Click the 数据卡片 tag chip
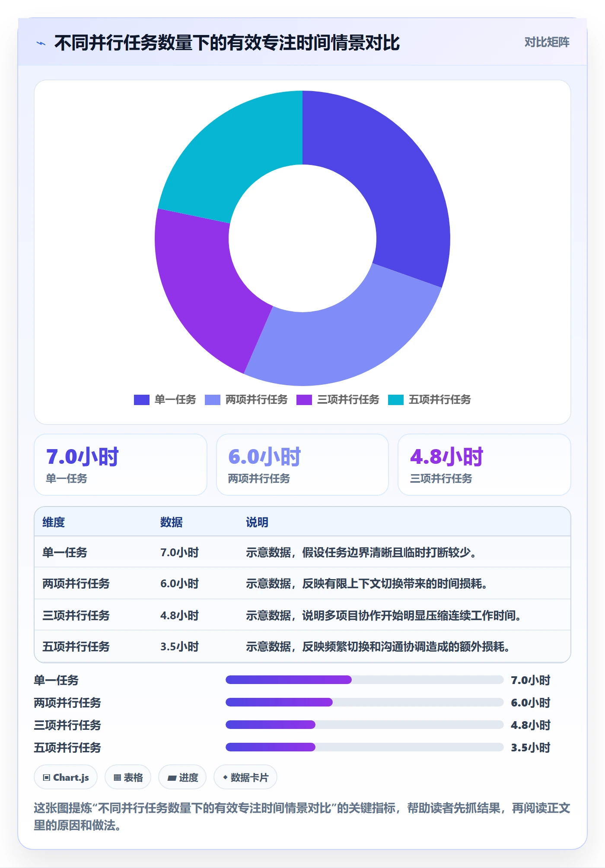Viewport: 605px width, 868px height. click(x=245, y=777)
